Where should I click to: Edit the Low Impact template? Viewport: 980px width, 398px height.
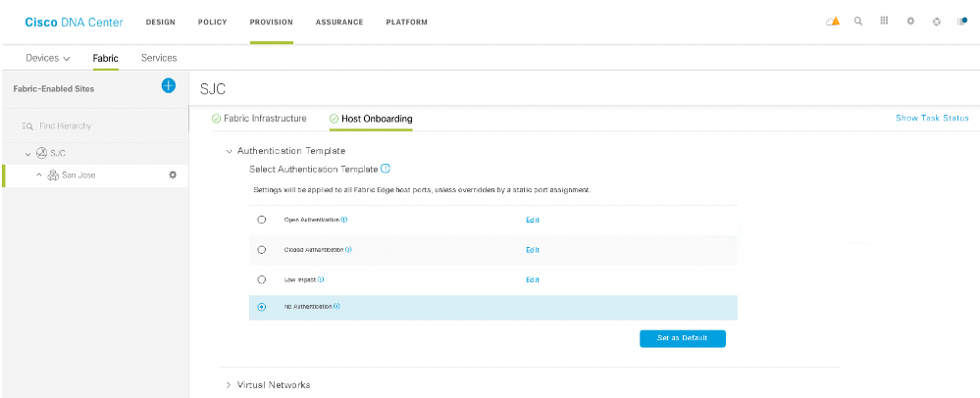click(533, 280)
